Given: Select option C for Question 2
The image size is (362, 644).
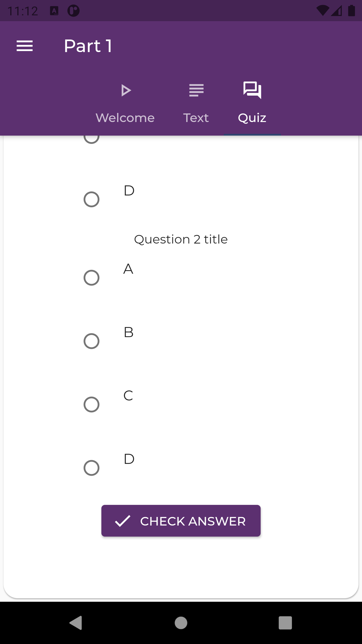Looking at the screenshot, I should tap(92, 405).
